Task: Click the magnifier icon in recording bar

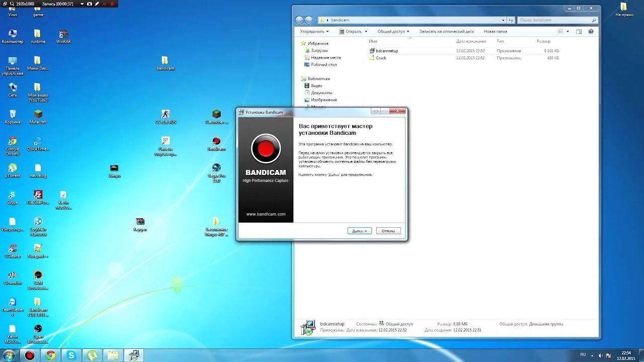Action: 12,4
